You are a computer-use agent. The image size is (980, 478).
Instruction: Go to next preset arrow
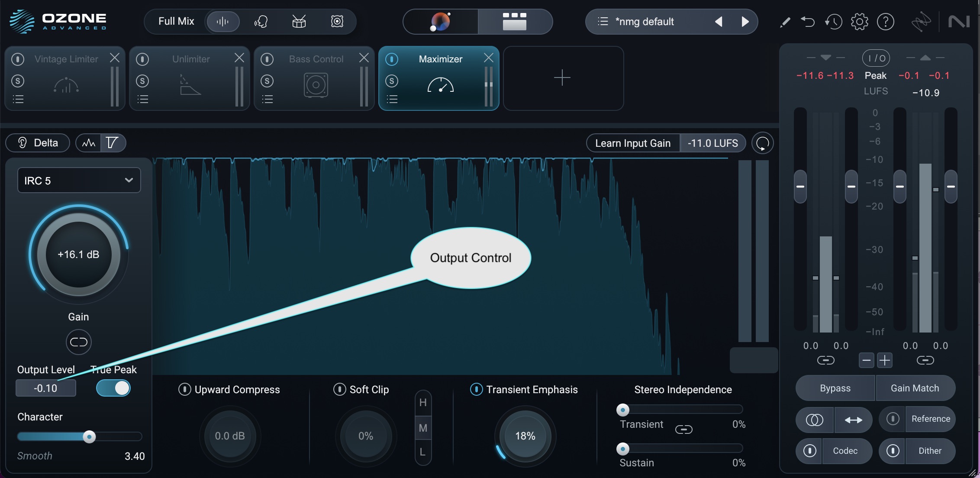coord(745,22)
